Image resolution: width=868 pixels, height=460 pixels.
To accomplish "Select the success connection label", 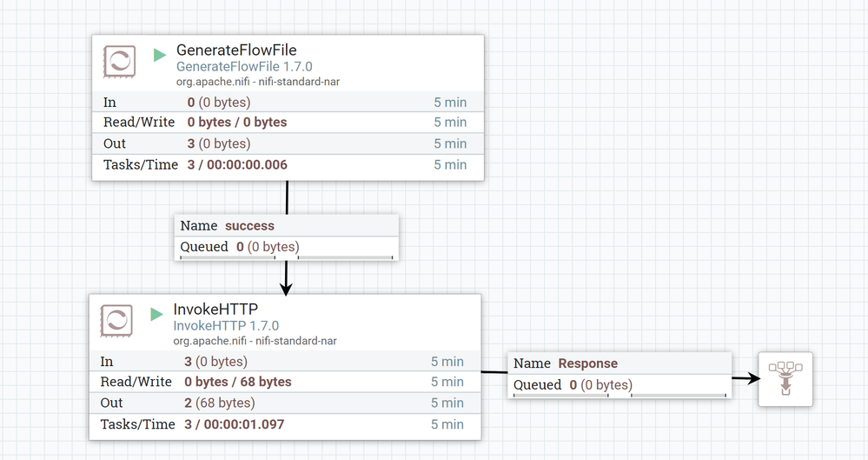I will [249, 225].
